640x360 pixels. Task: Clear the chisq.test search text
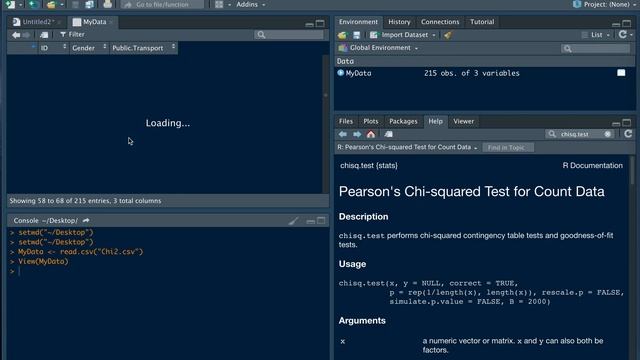pyautogui.click(x=607, y=134)
